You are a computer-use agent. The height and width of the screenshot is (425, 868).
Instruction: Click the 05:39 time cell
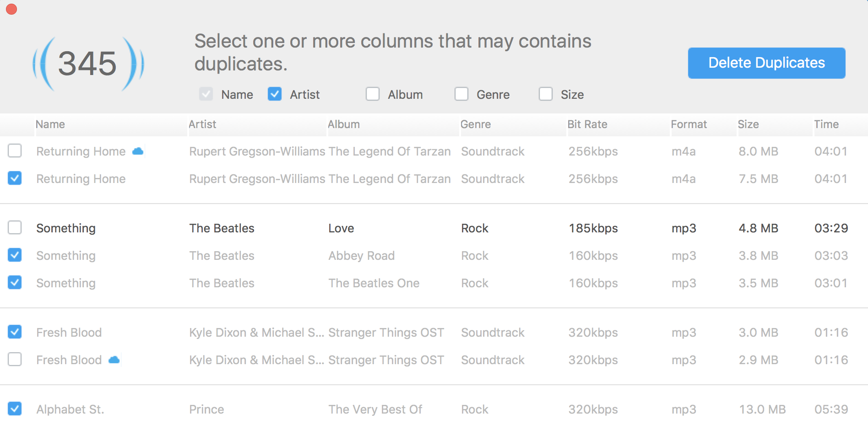point(831,409)
